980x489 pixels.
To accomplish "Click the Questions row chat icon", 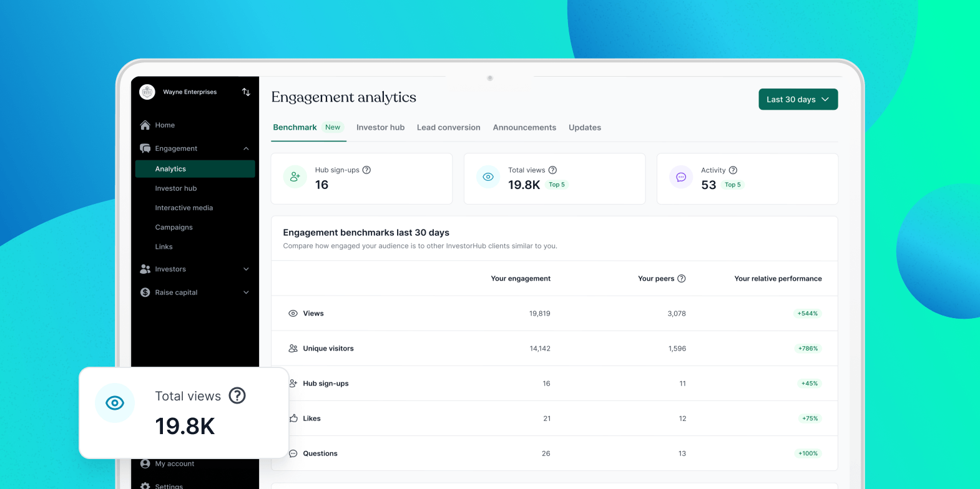I will point(293,453).
